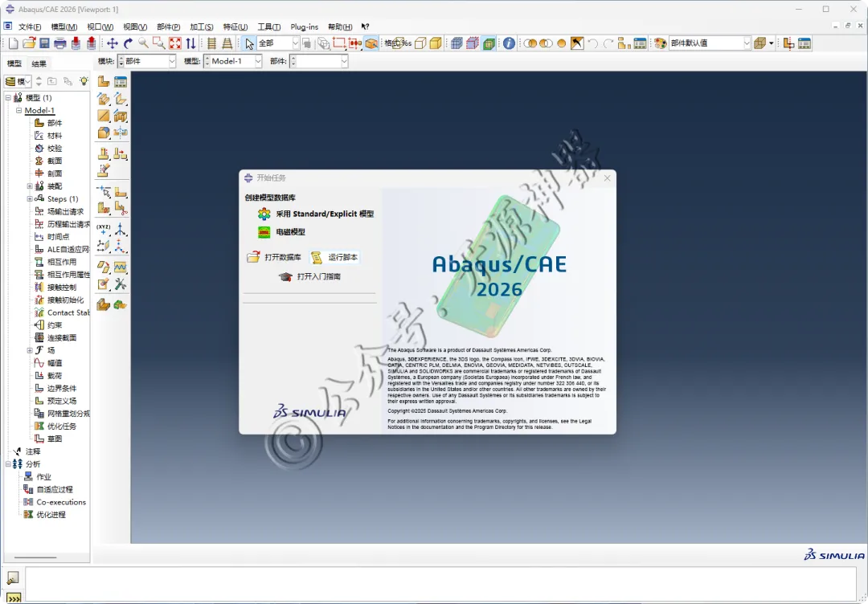Open the File (文件) menu
This screenshot has width=868, height=604.
click(x=30, y=27)
